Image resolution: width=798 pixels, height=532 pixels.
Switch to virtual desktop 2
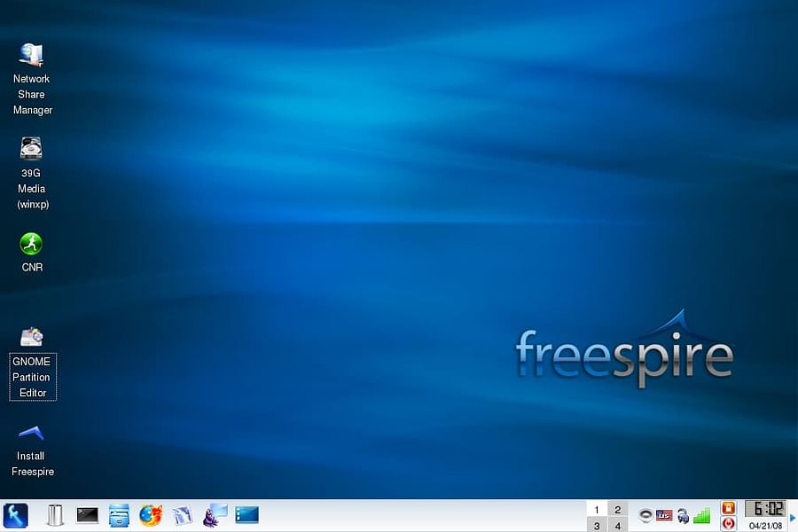click(618, 509)
